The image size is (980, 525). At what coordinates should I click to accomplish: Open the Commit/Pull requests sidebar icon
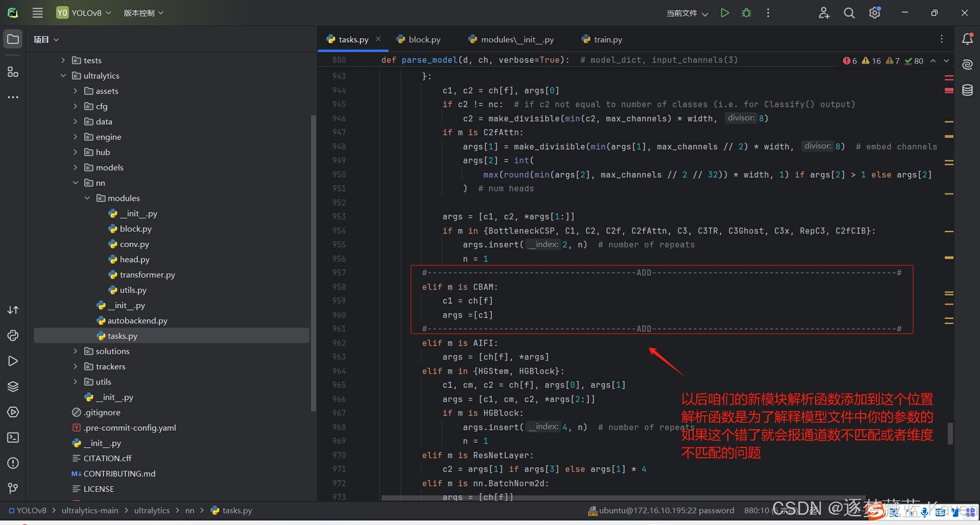click(13, 310)
